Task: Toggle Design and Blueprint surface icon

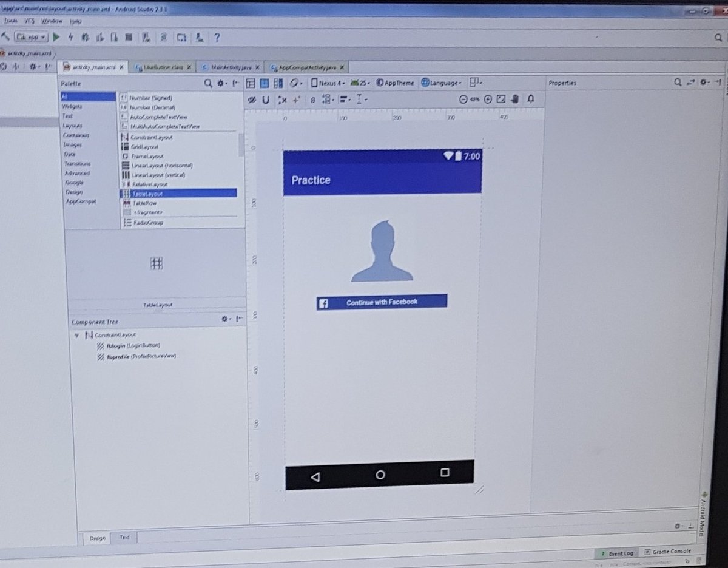Action: click(x=277, y=83)
